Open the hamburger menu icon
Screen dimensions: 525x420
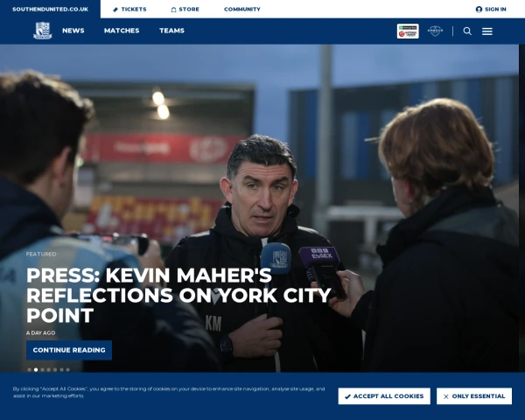pyautogui.click(x=487, y=31)
